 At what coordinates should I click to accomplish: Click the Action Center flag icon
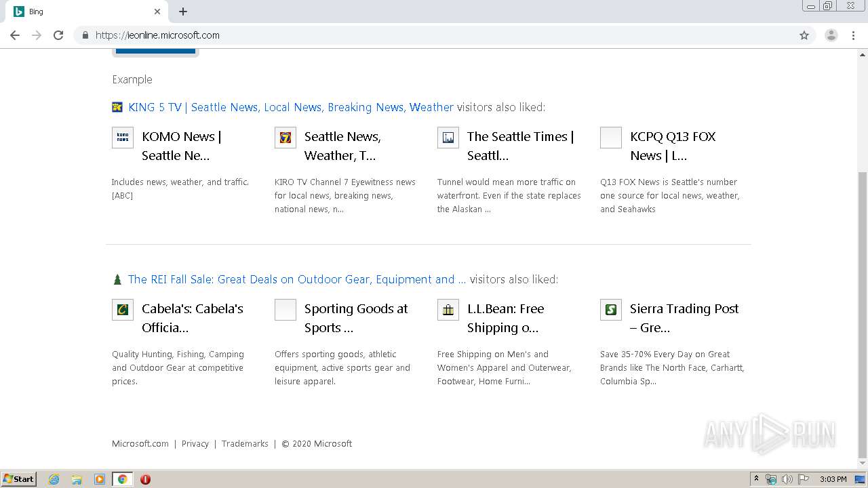click(804, 479)
